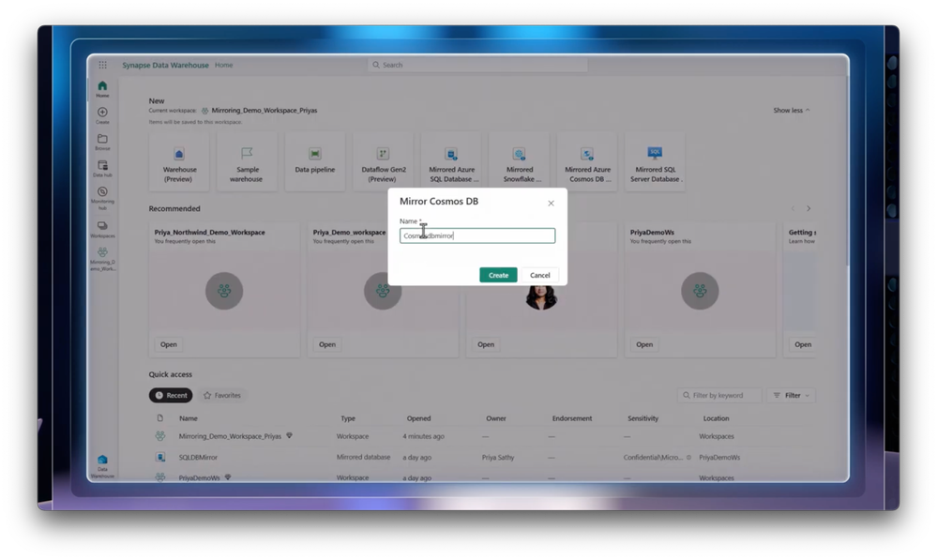Viewport: 937px width, 560px height.
Task: Switch to the Recent tab
Action: tap(171, 395)
